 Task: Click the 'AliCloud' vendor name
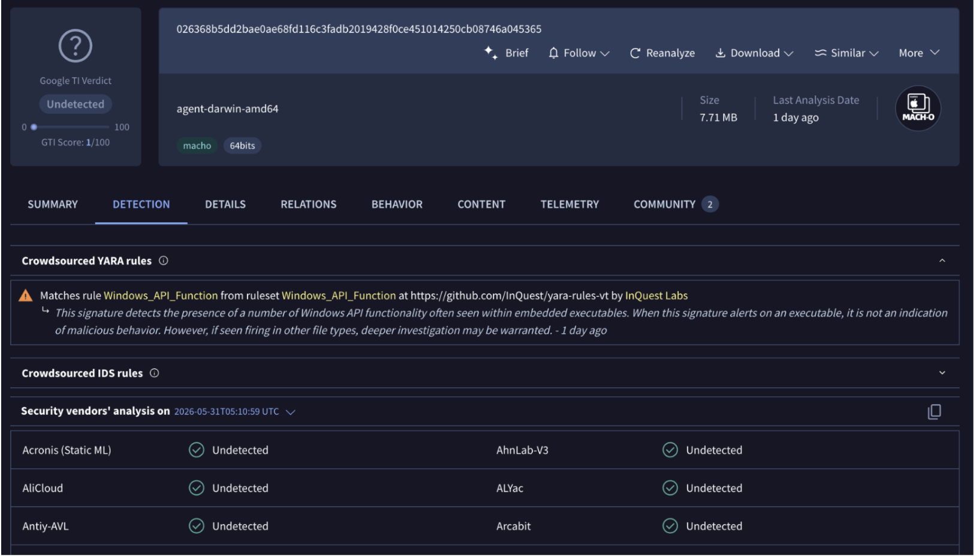pos(43,488)
